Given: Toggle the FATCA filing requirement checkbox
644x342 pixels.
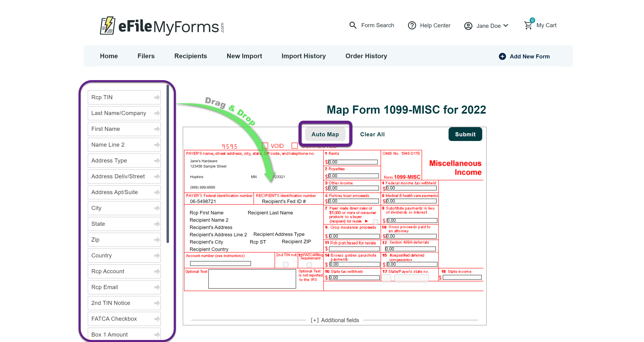Looking at the screenshot, I should [309, 265].
